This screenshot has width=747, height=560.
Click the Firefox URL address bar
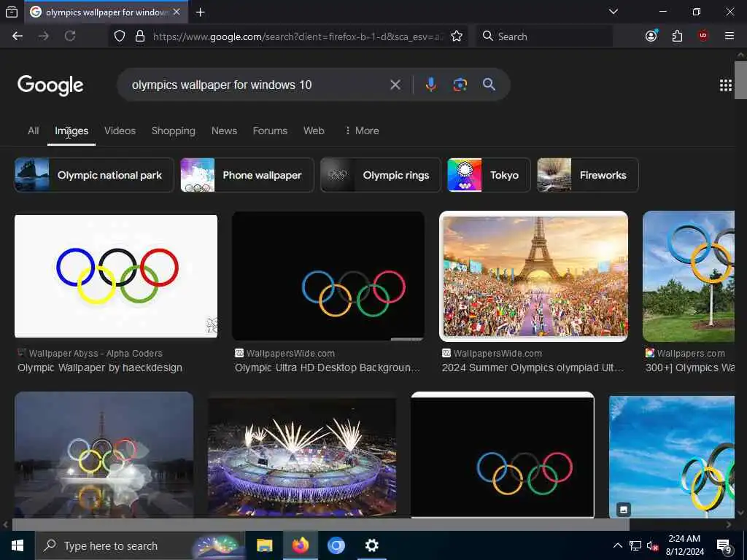pyautogui.click(x=298, y=36)
